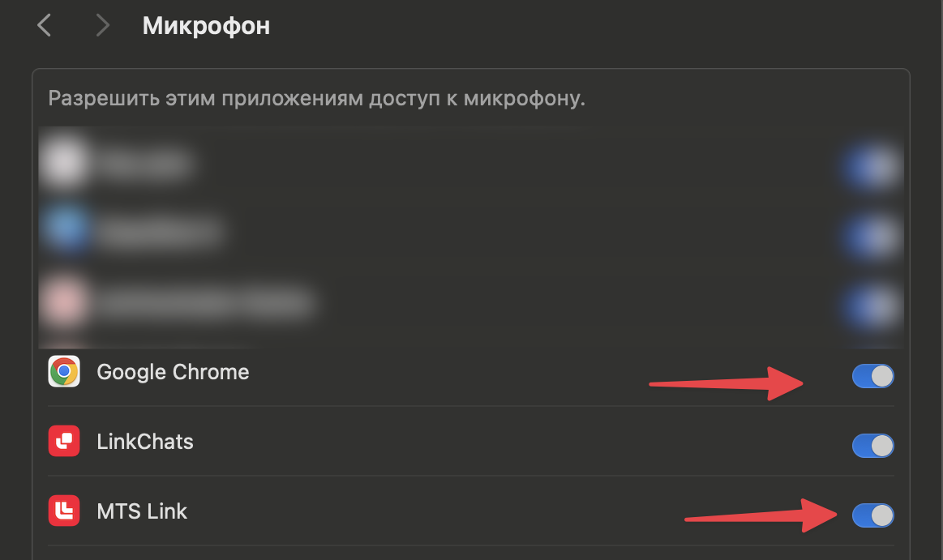The width and height of the screenshot is (943, 560).
Task: Toggle switch in first blurred app row
Action: tap(872, 167)
